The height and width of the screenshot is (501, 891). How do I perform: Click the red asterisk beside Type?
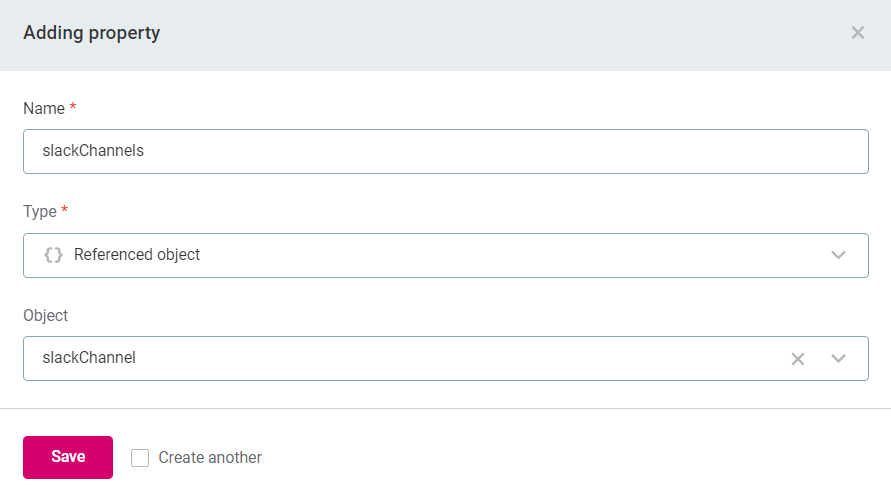pos(65,210)
